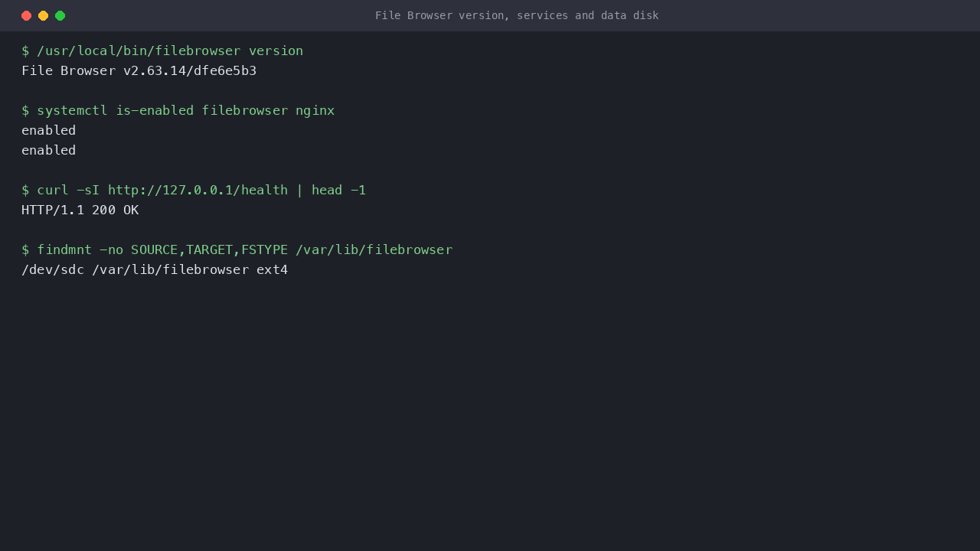Viewport: 980px width, 551px height.
Task: Click the 'findmnt -no SOURCE,TARGET,FSTYPE' command line
Action: click(237, 249)
